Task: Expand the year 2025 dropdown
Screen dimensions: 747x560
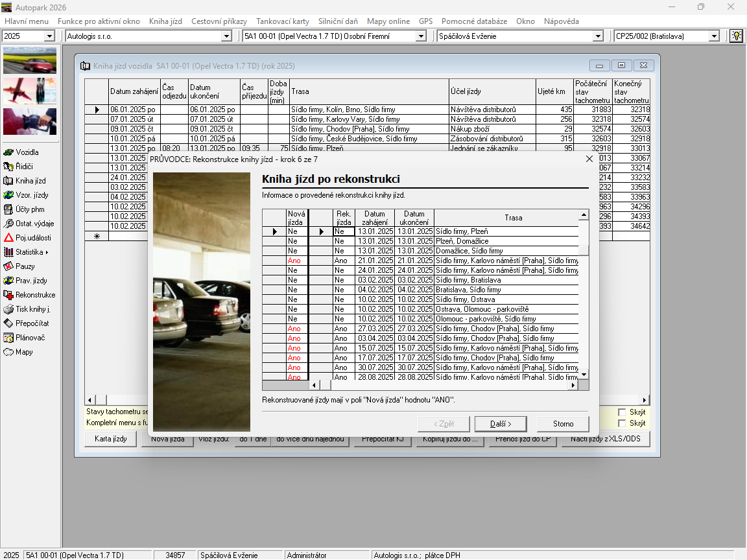Action: [49, 36]
